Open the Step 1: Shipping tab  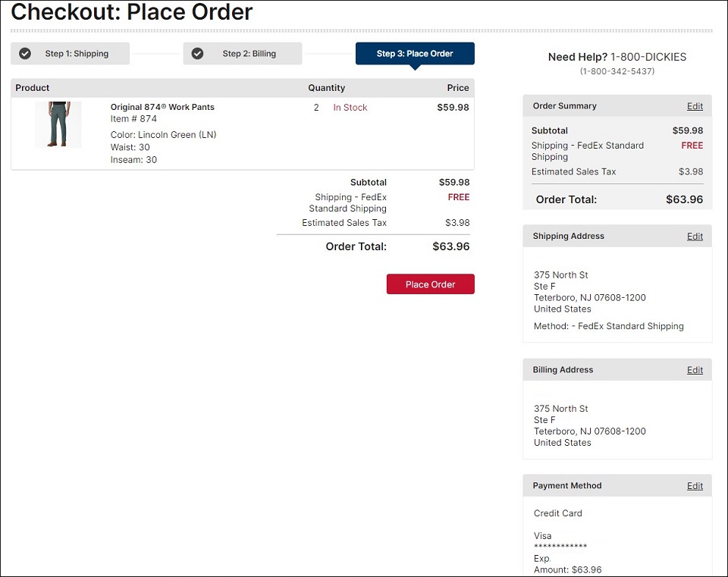[70, 53]
